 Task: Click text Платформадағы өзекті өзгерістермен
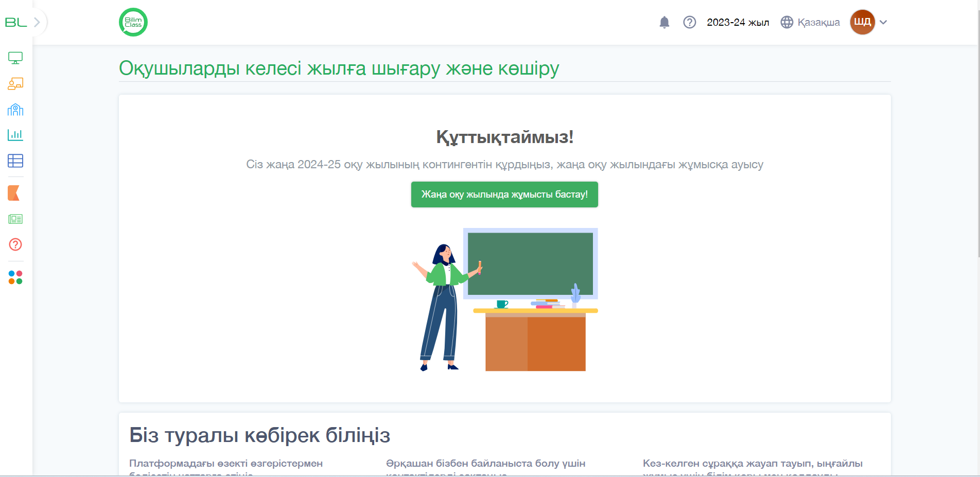click(226, 463)
